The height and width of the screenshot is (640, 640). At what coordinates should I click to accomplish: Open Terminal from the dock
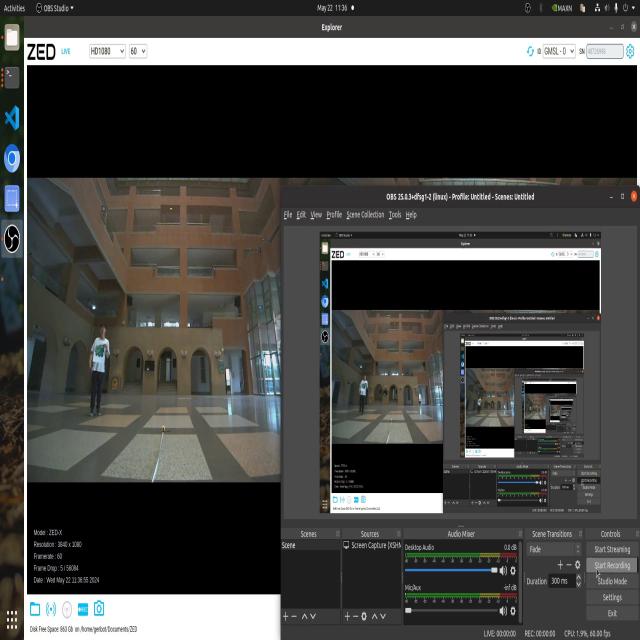(12, 78)
